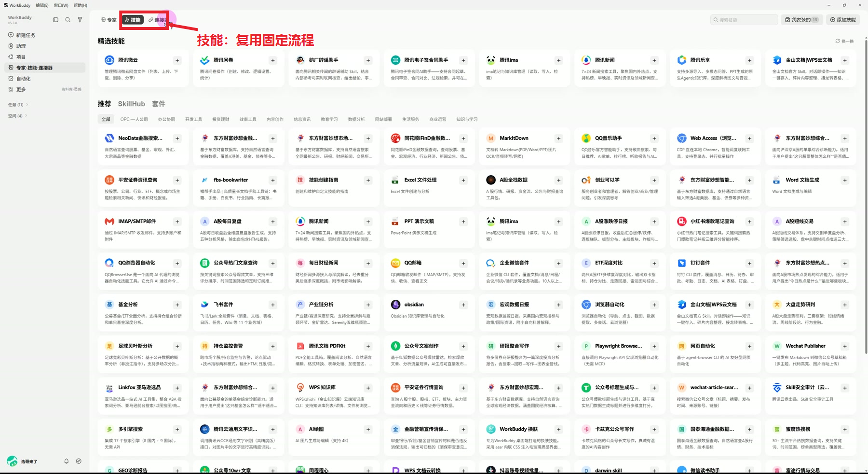Add the AI绘图 skill with plus
Viewport: 868px width, 474px height.
368,429
